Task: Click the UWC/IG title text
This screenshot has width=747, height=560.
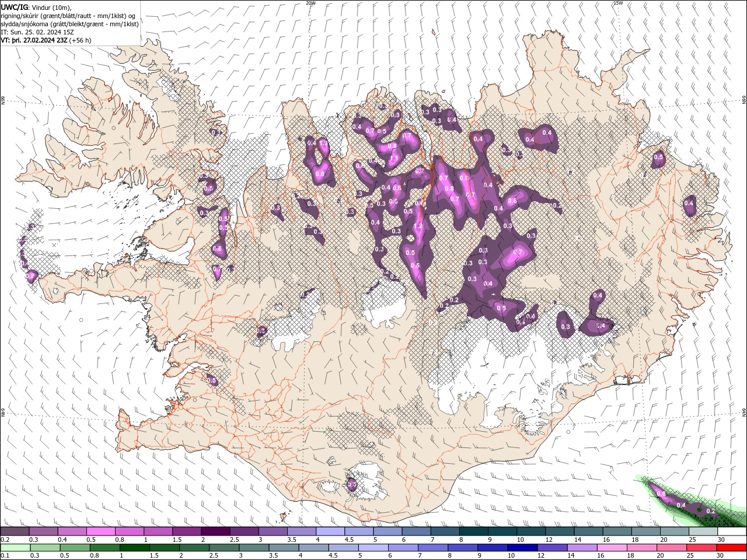Action: 15,7
